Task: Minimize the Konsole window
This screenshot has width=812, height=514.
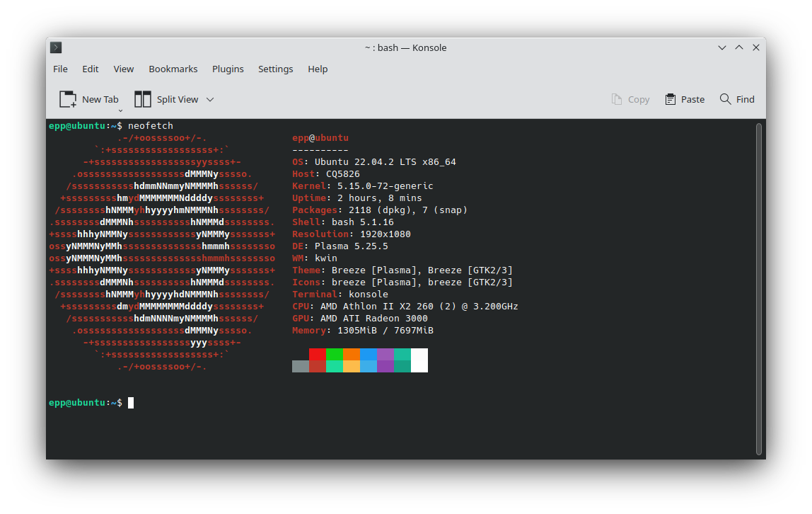Action: click(722, 47)
